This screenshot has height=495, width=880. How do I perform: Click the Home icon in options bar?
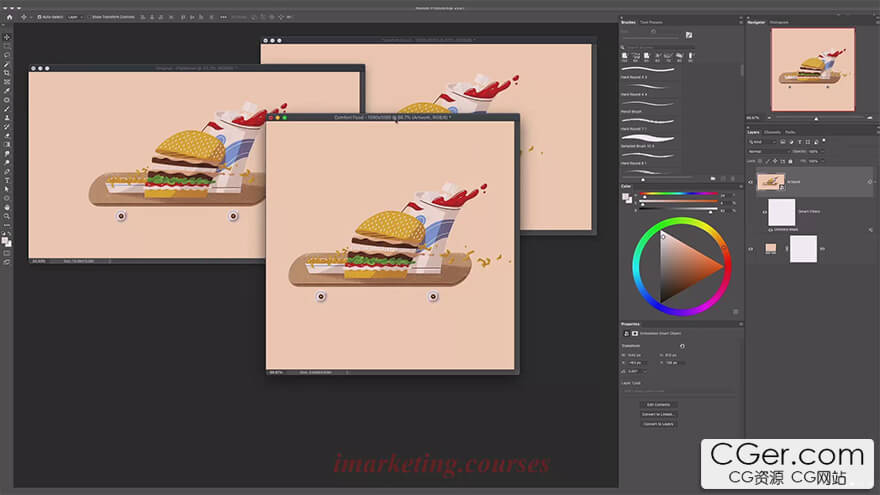tap(8, 17)
